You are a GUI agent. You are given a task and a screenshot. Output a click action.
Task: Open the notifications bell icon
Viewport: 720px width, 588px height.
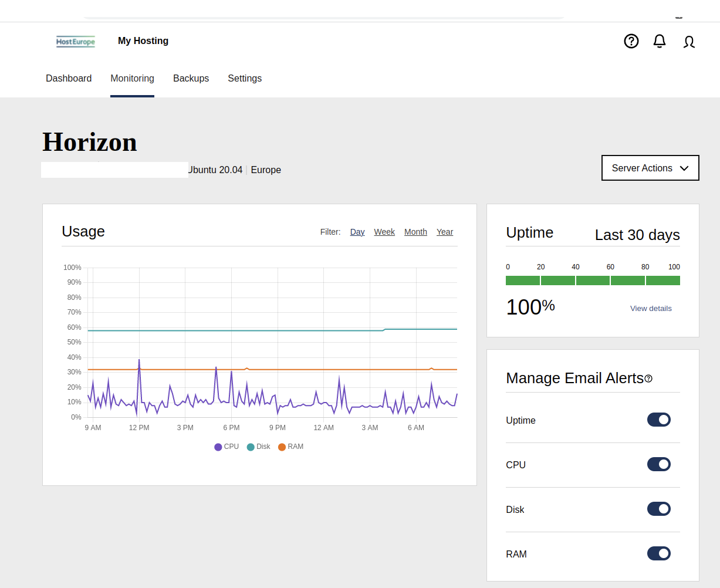pyautogui.click(x=660, y=41)
